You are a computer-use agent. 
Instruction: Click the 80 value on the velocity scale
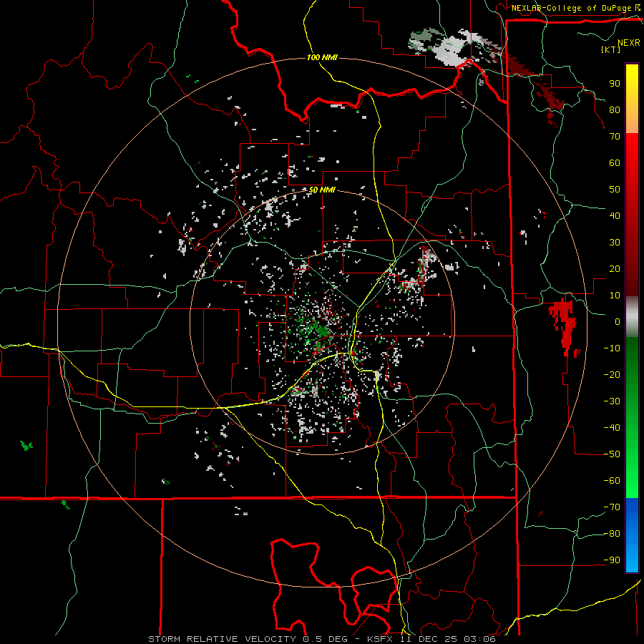[x=615, y=109]
